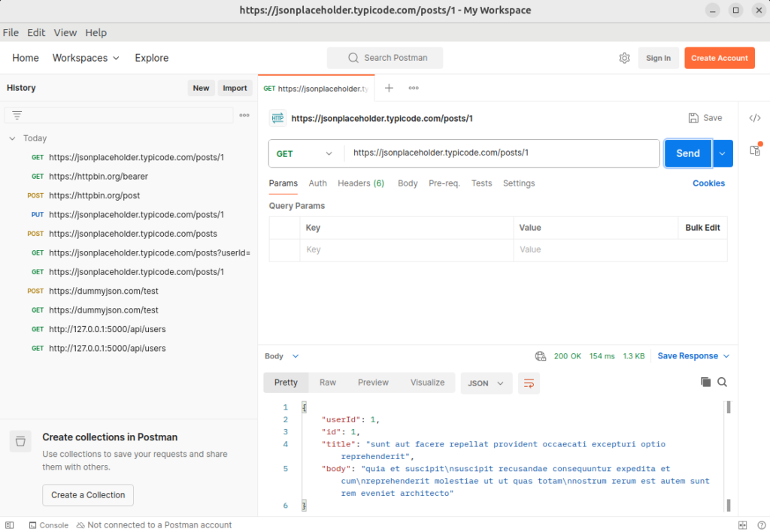Select the Raw response view
This screenshot has height=532, width=770.
pos(328,382)
